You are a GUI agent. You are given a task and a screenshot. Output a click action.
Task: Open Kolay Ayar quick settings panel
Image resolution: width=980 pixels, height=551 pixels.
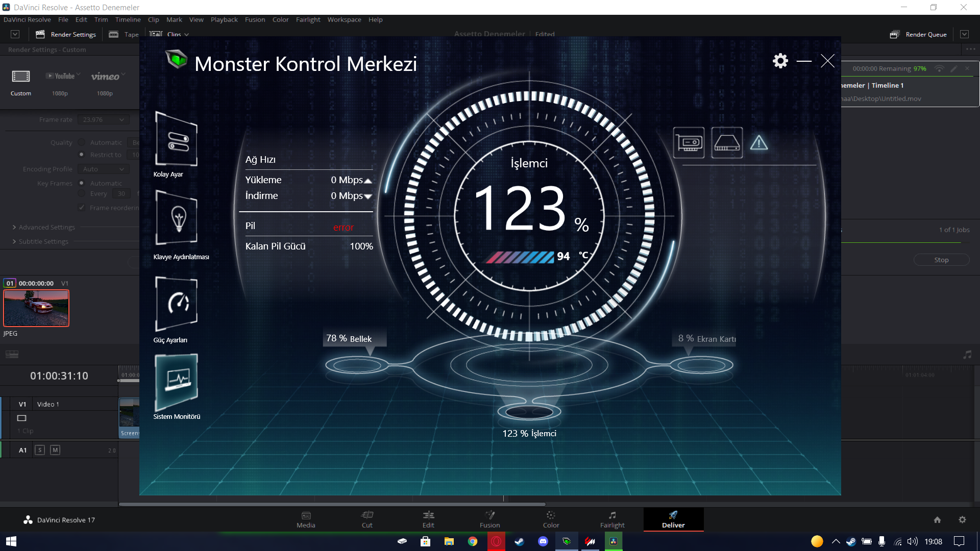coord(176,139)
